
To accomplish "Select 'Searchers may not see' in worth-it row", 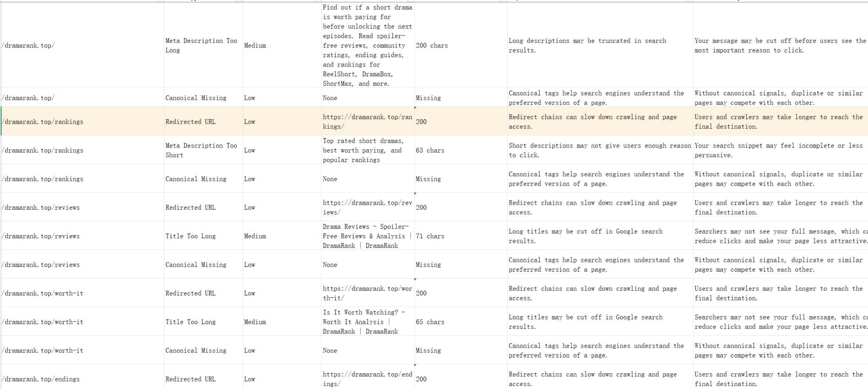I will coord(781,322).
